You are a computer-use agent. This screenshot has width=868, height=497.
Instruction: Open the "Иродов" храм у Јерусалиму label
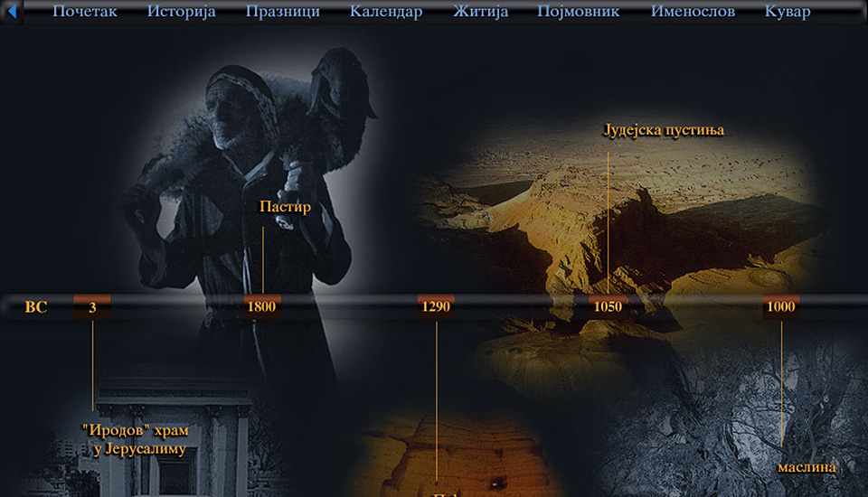(x=135, y=439)
